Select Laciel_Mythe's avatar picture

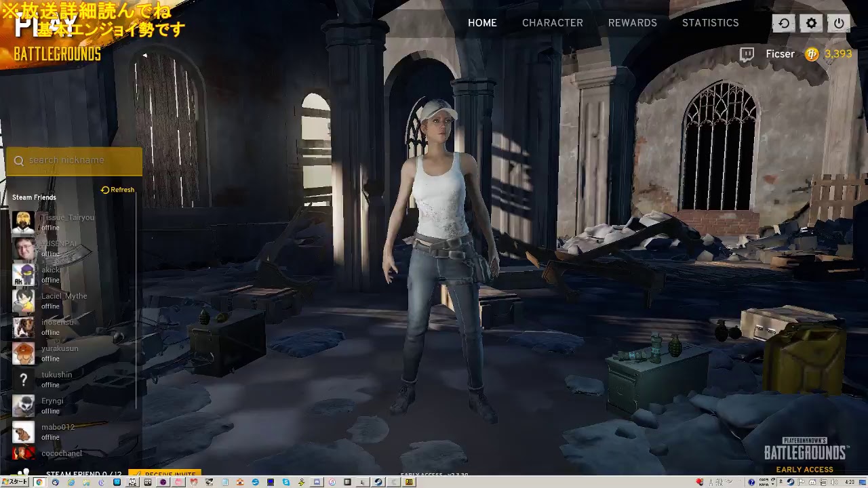23,301
